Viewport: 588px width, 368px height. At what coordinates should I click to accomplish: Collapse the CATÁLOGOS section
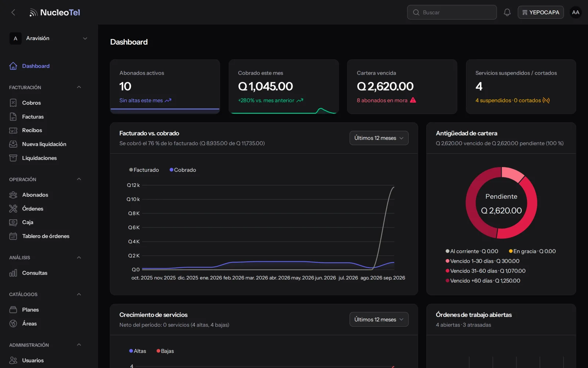tap(79, 294)
